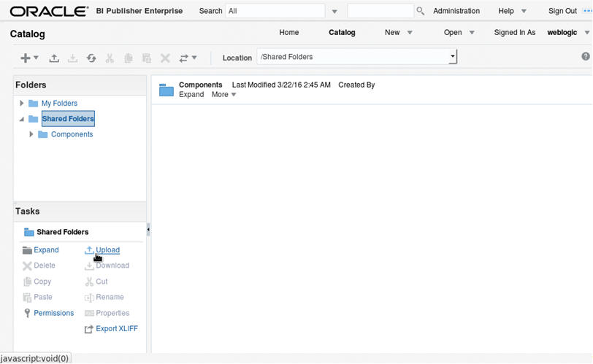
Task: Click the sidebar collapse handle
Action: point(148,229)
